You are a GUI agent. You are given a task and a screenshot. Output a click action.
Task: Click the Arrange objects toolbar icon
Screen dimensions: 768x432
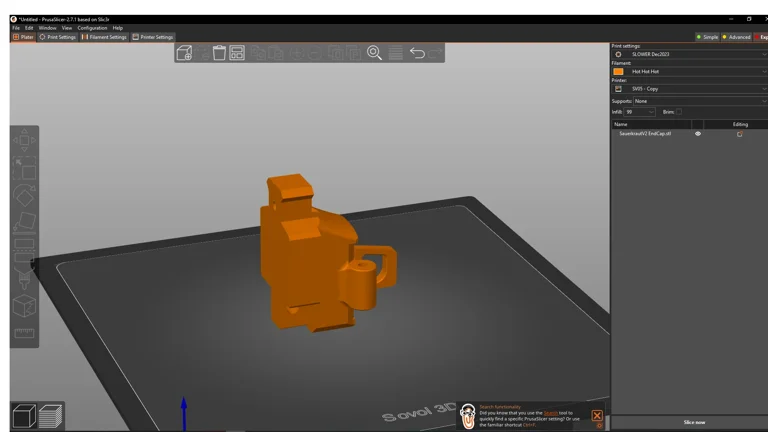pyautogui.click(x=237, y=53)
